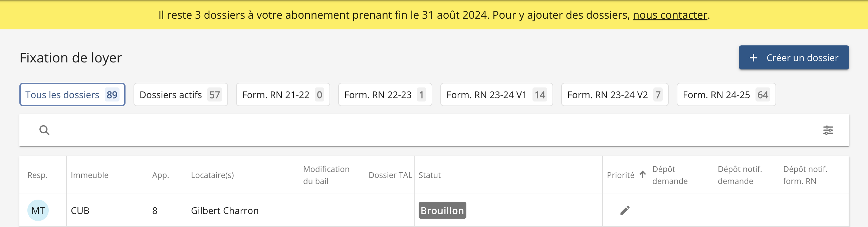Screen dimensions: 868x227
Task: Follow the nous contacter link
Action: click(670, 15)
